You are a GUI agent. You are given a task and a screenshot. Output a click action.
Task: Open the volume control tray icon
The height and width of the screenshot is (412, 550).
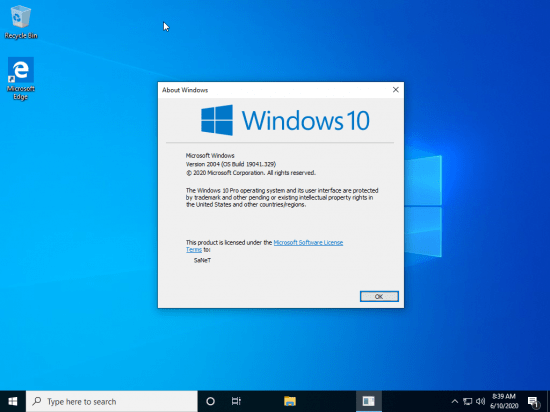tap(480, 401)
